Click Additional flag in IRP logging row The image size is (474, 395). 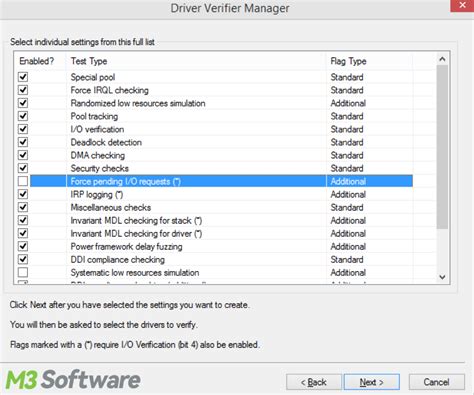click(x=348, y=194)
